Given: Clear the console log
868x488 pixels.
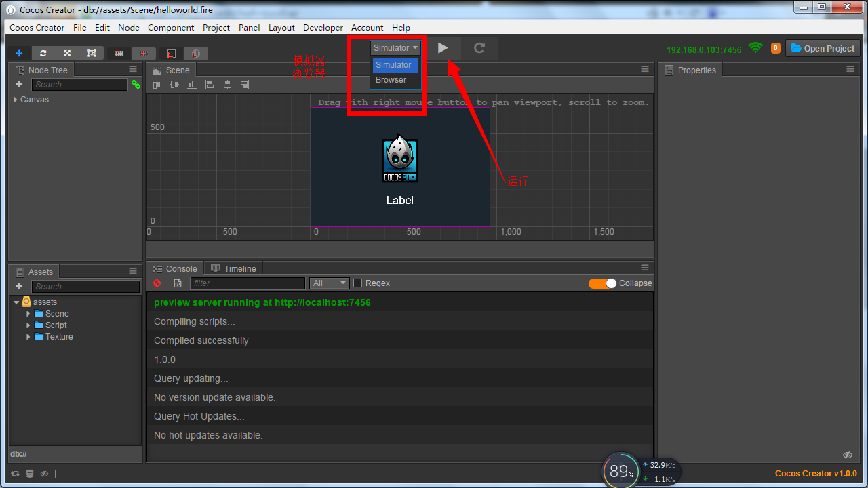Looking at the screenshot, I should [x=157, y=283].
